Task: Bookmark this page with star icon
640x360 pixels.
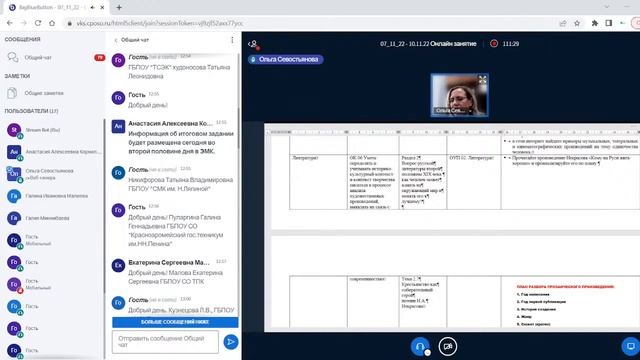Action: 577,23
